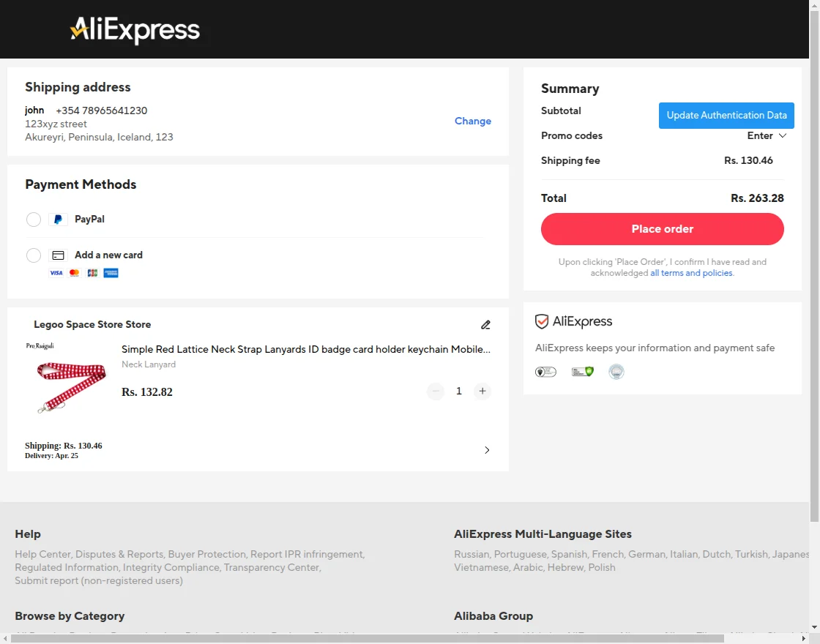Increase lanyard quantity with plus button

482,391
